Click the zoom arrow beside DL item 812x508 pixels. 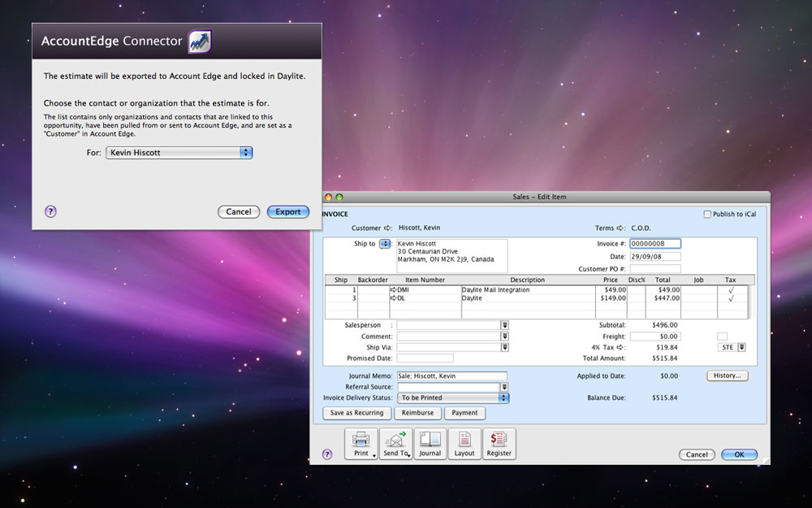click(394, 298)
